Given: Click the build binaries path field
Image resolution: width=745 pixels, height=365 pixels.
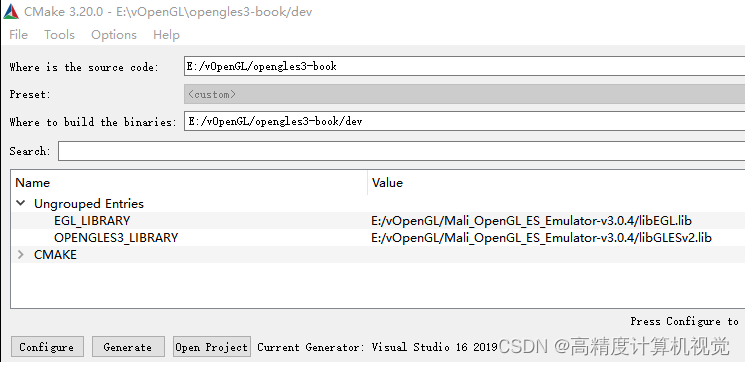Looking at the screenshot, I should 464,121.
